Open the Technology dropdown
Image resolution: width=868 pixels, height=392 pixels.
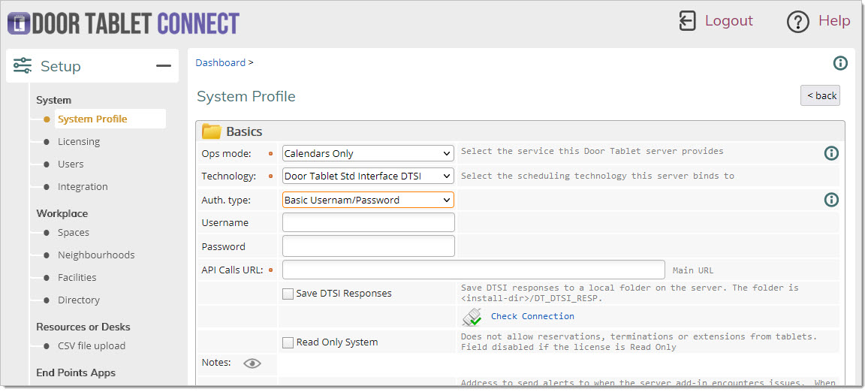[x=368, y=176]
